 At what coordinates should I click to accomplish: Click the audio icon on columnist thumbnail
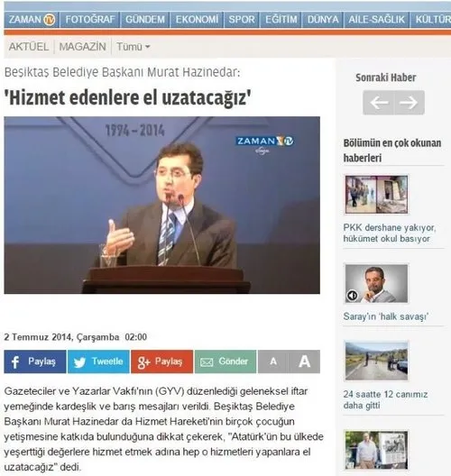(353, 296)
